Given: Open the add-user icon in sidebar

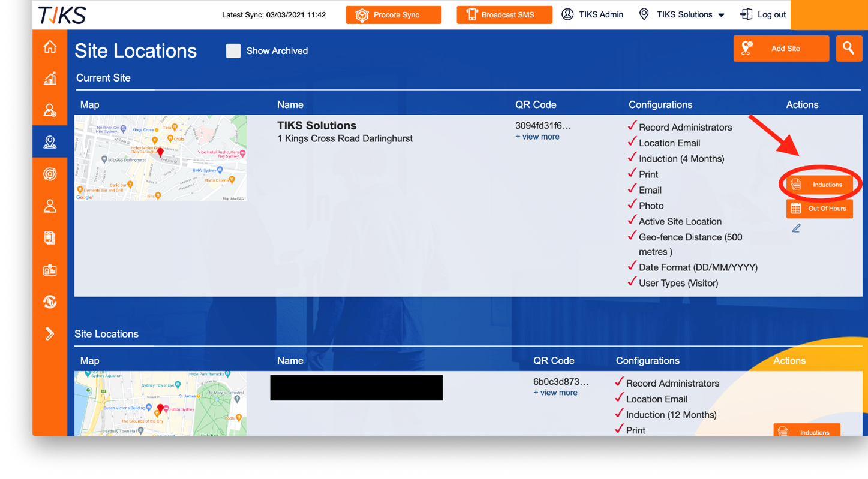Looking at the screenshot, I should 50,110.
